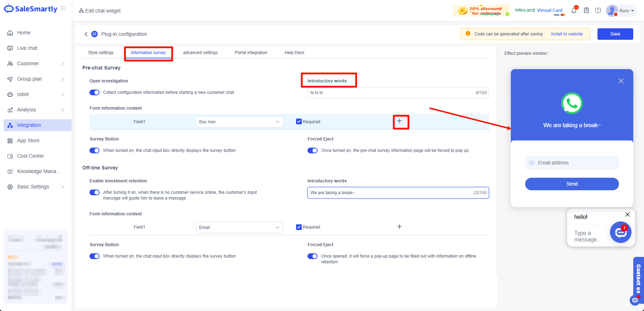
Task: Collapse sidebar using the hamburger menu icon
Action: [63, 9]
